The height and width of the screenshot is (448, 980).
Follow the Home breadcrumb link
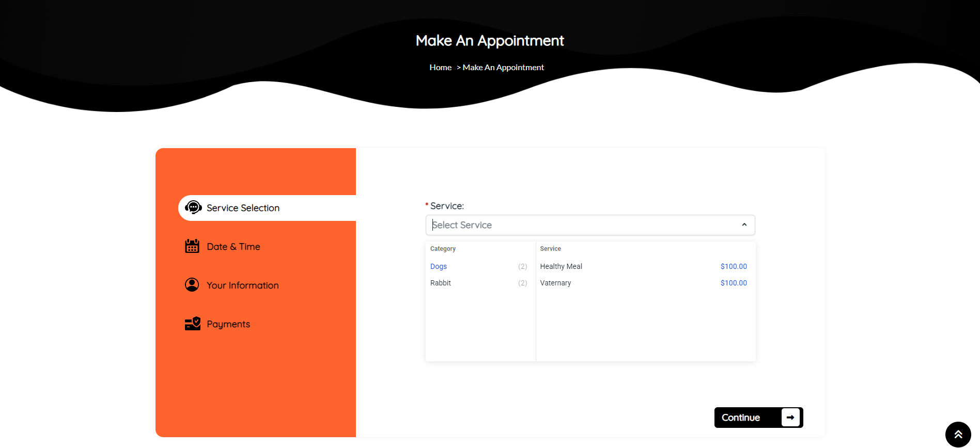pyautogui.click(x=440, y=68)
